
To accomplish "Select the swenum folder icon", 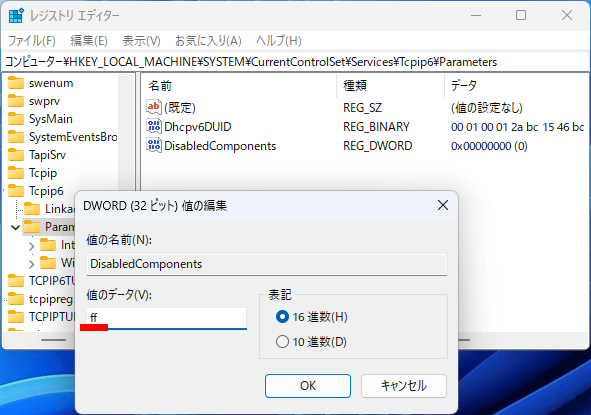I will 16,83.
